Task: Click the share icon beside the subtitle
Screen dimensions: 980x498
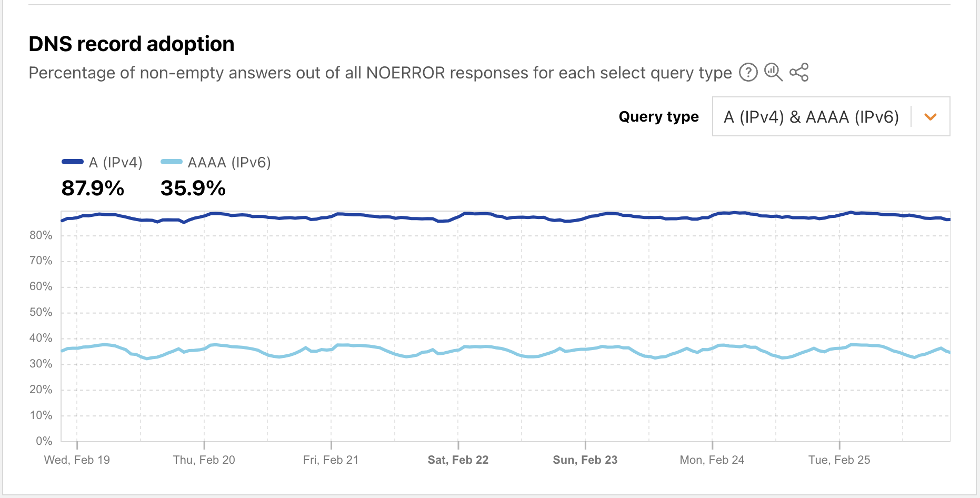Action: [799, 72]
